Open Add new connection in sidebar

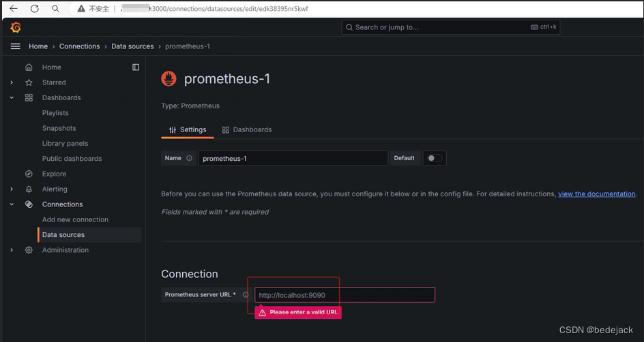point(75,219)
